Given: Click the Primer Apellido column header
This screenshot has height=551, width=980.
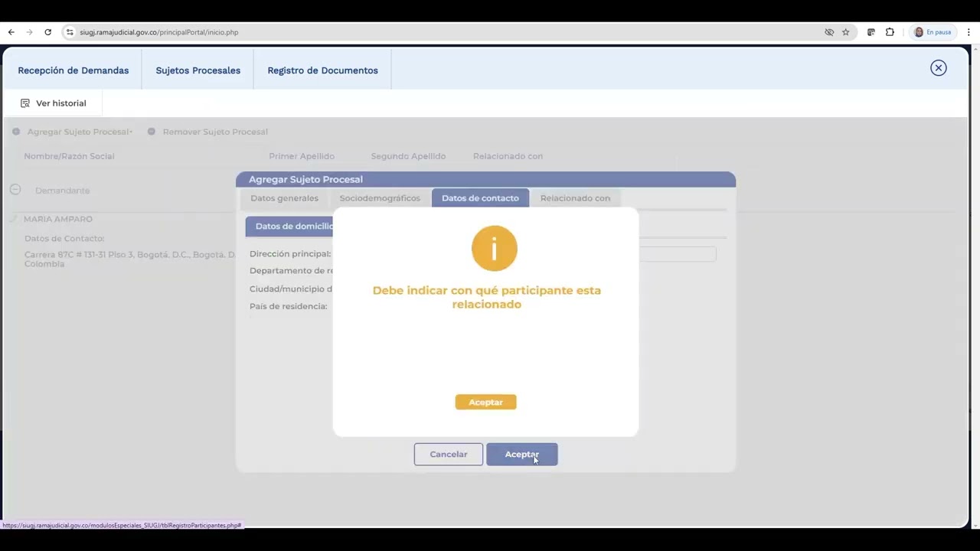Looking at the screenshot, I should [x=302, y=156].
